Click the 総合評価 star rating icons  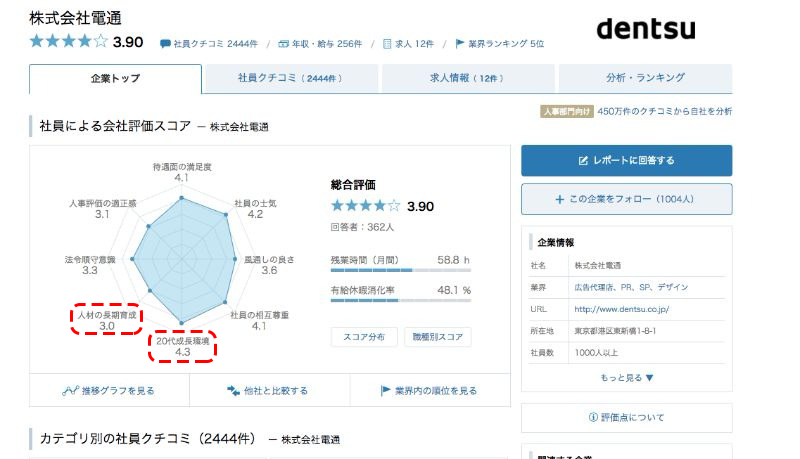click(x=365, y=206)
